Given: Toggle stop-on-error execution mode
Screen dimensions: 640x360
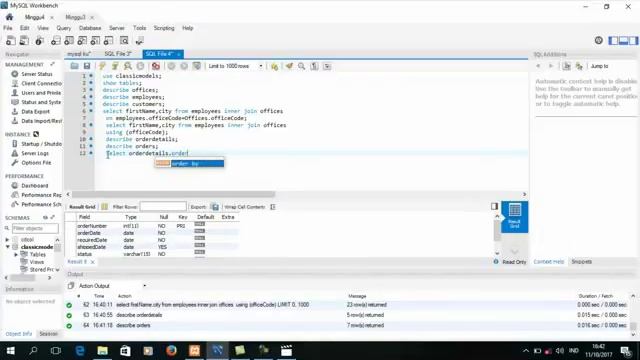Looking at the screenshot, I should point(156,66).
